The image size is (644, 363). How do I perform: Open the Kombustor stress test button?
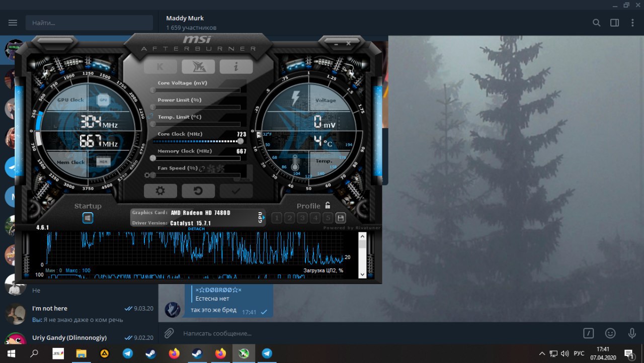click(x=160, y=66)
